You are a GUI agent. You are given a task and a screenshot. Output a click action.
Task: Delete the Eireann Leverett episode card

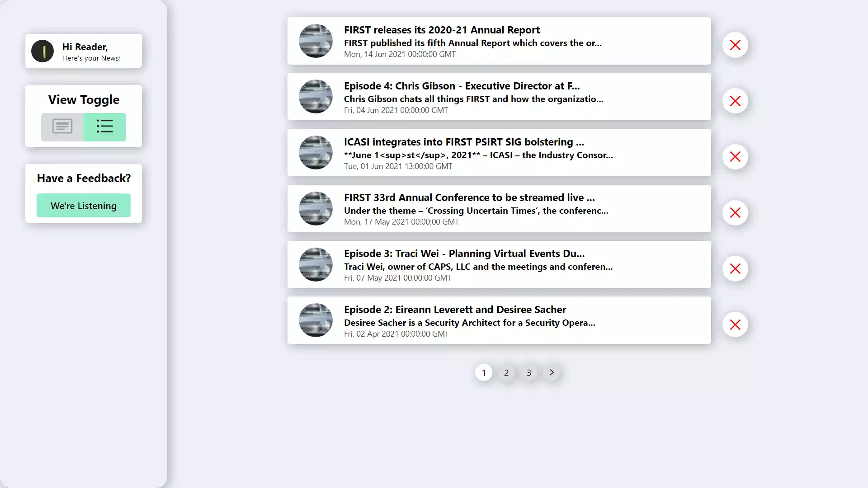(735, 324)
